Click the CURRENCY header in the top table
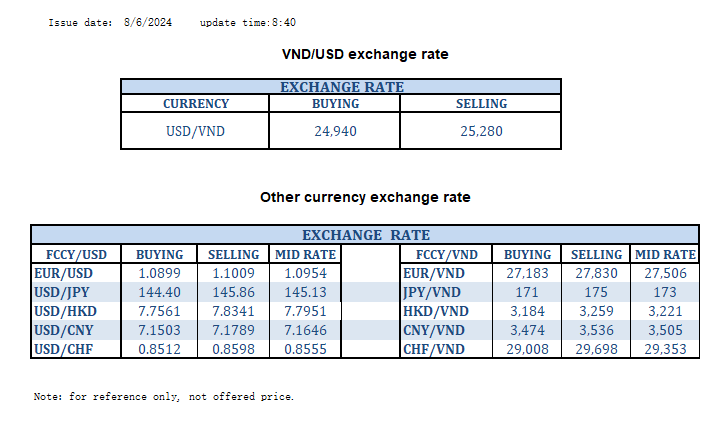Screen dimensions: 728x439 (196, 103)
